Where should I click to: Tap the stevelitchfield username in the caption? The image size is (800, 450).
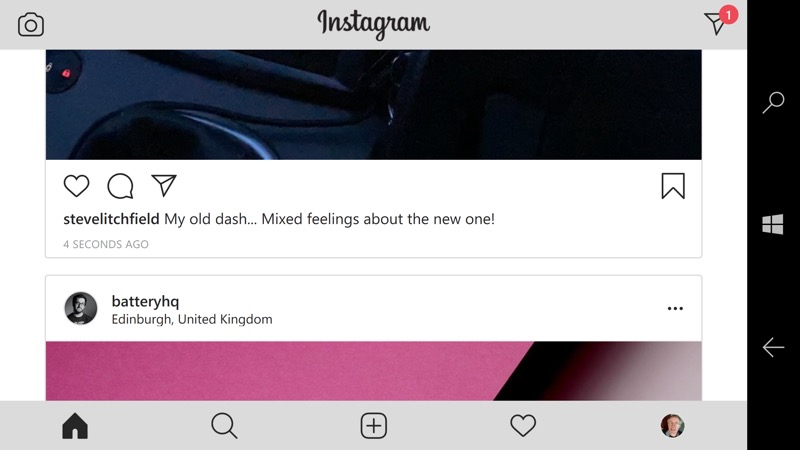click(x=111, y=219)
